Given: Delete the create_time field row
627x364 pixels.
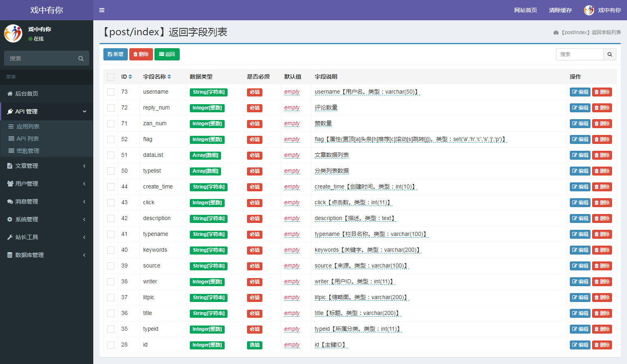Looking at the screenshot, I should click(x=602, y=187).
